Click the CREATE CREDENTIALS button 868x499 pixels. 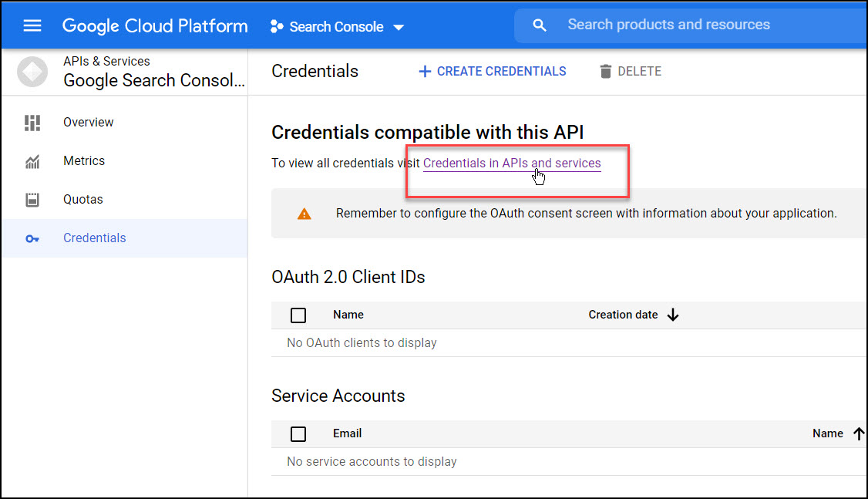click(491, 71)
